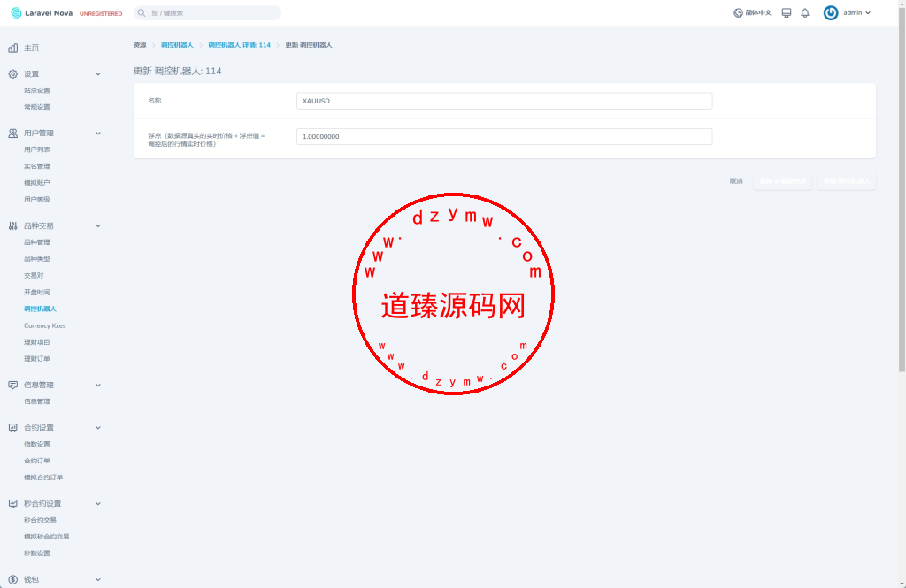
Task: Collapse the 钱包 section chevron
Action: (x=98, y=579)
